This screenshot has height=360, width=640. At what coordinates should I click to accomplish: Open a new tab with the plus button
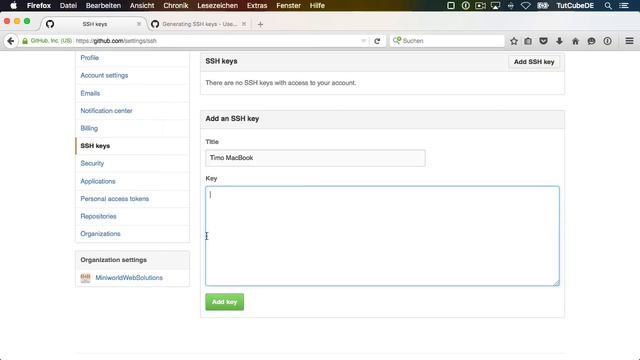[260, 24]
